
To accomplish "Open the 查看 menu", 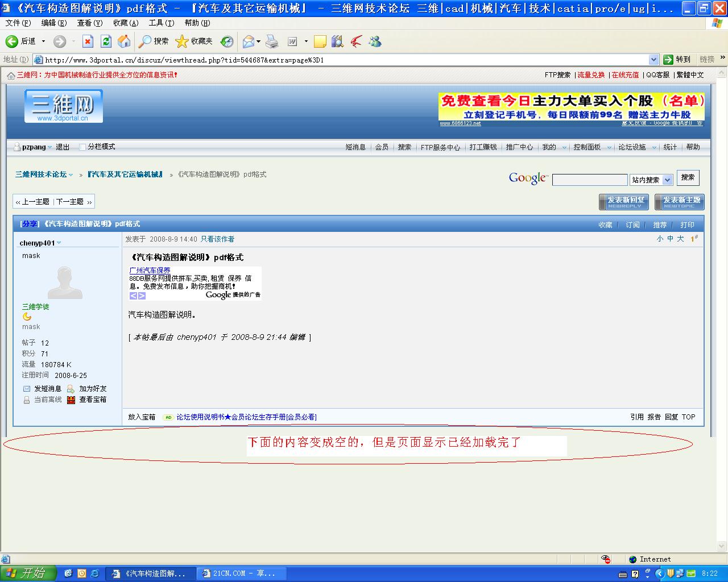I will pyautogui.click(x=90, y=23).
